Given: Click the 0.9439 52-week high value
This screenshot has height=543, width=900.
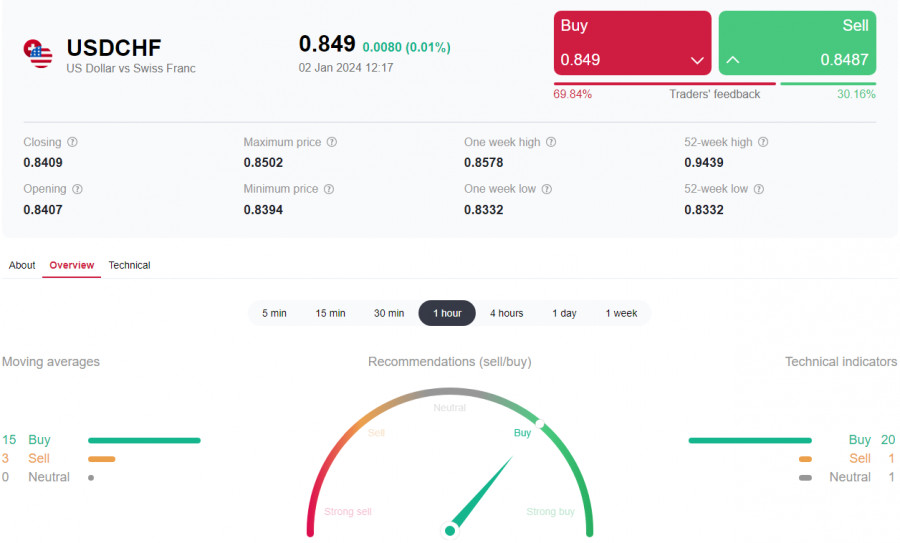Looking at the screenshot, I should pyautogui.click(x=704, y=162).
